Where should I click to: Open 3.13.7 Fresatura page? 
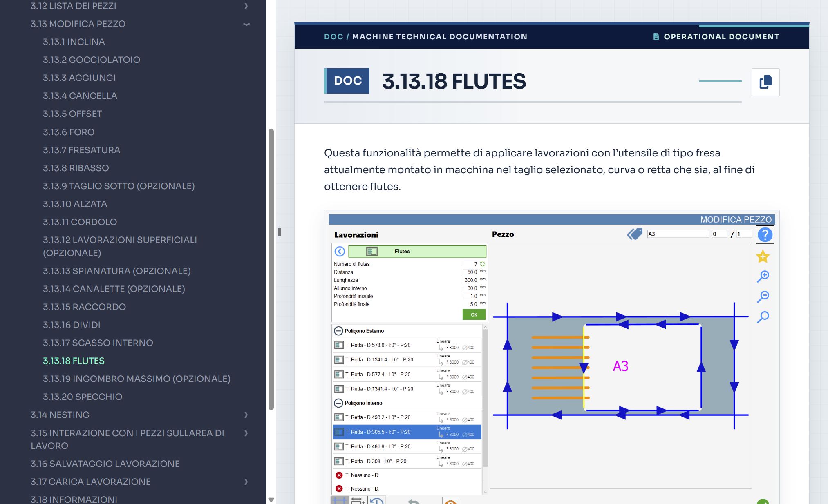click(x=82, y=150)
